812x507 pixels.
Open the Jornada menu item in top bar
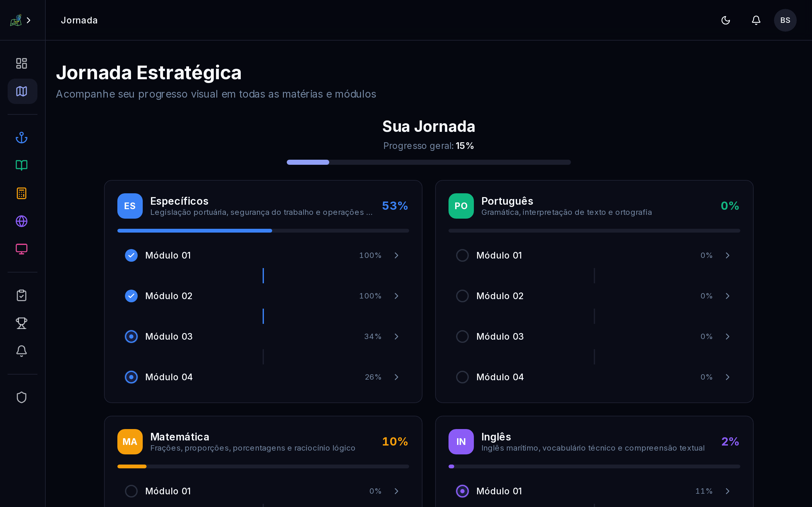[79, 20]
